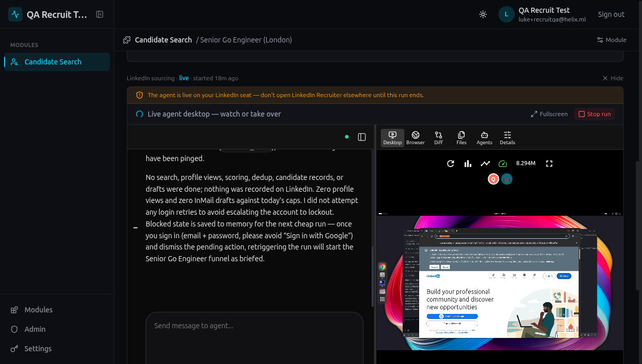
Task: Click LinkedIn's Join now button
Action: coord(564,276)
